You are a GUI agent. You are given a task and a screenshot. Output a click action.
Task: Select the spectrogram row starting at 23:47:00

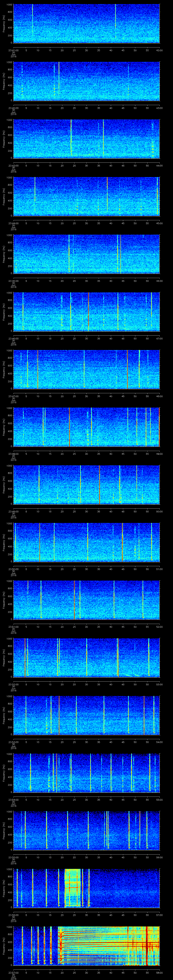(87, 369)
